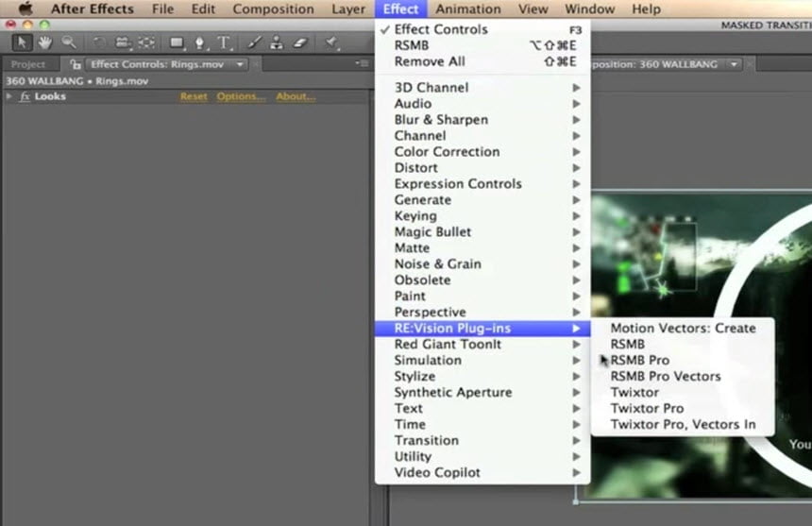This screenshot has height=526, width=812.
Task: Select the Pan Behind tool
Action: pyautogui.click(x=147, y=43)
